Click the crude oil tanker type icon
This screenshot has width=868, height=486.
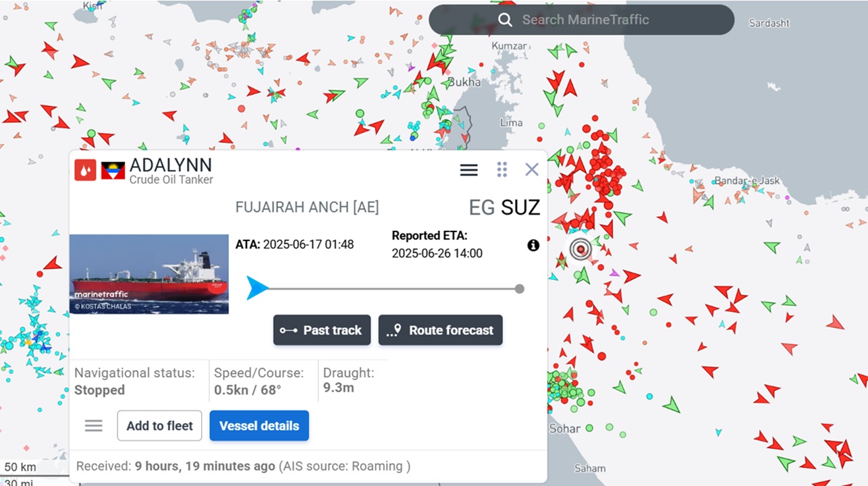coord(84,170)
